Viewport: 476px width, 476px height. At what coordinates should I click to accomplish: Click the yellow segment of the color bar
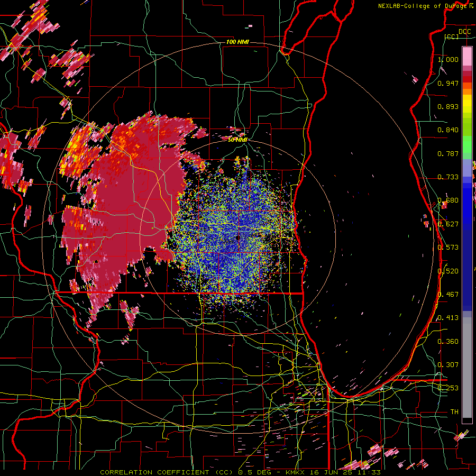coord(467,104)
